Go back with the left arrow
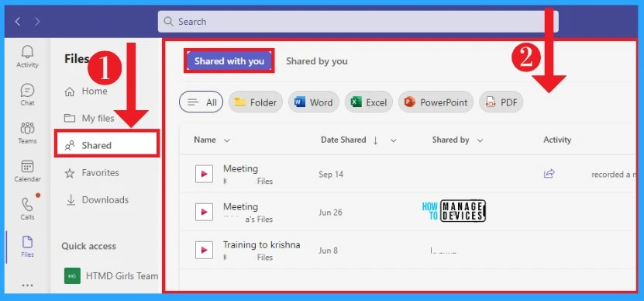 (18, 22)
